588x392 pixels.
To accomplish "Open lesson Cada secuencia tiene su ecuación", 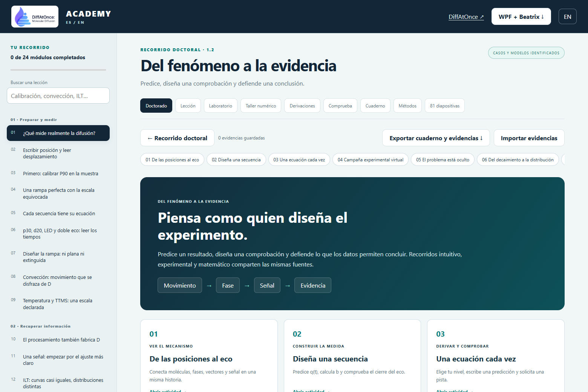I will (58, 213).
